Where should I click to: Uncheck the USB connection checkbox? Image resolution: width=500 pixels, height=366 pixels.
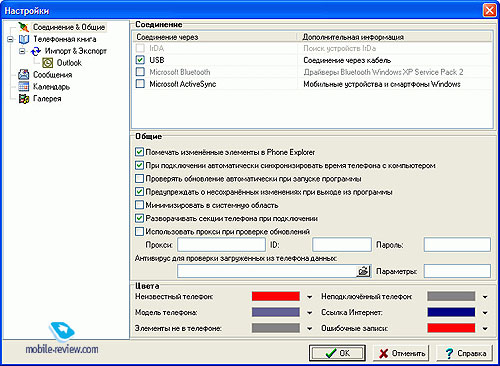click(x=140, y=60)
